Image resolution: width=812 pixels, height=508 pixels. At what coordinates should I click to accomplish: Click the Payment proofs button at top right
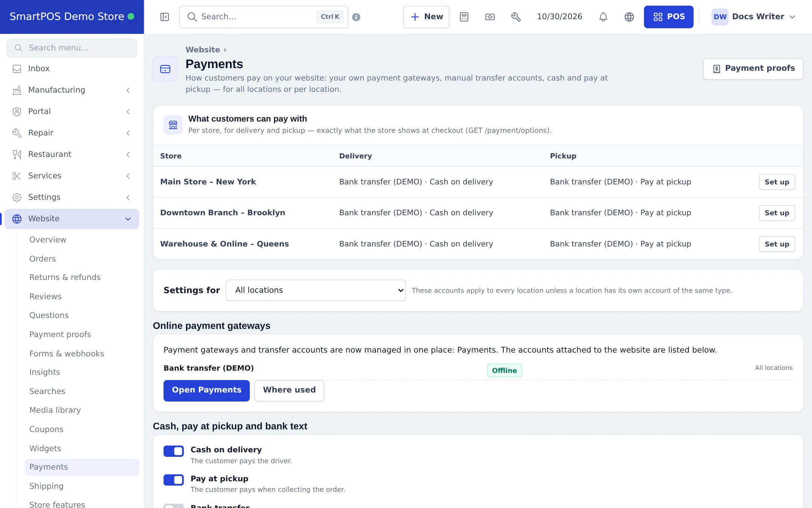pyautogui.click(x=753, y=69)
